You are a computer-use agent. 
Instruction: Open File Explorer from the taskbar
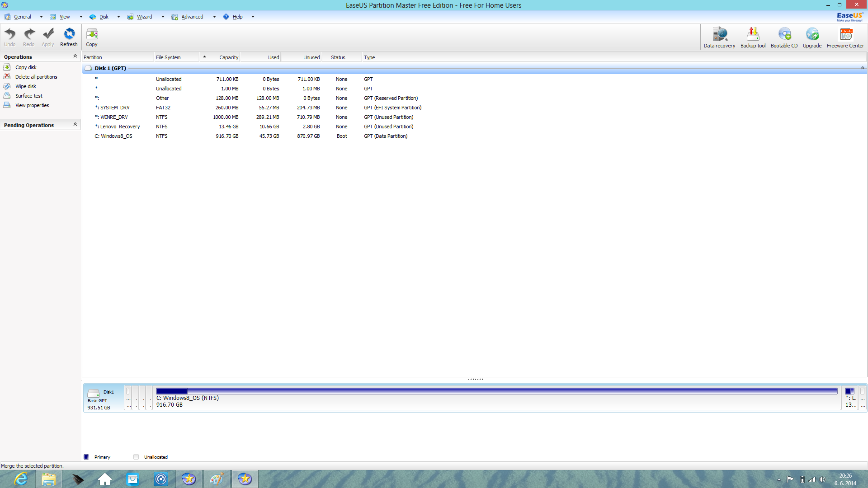coord(49,479)
